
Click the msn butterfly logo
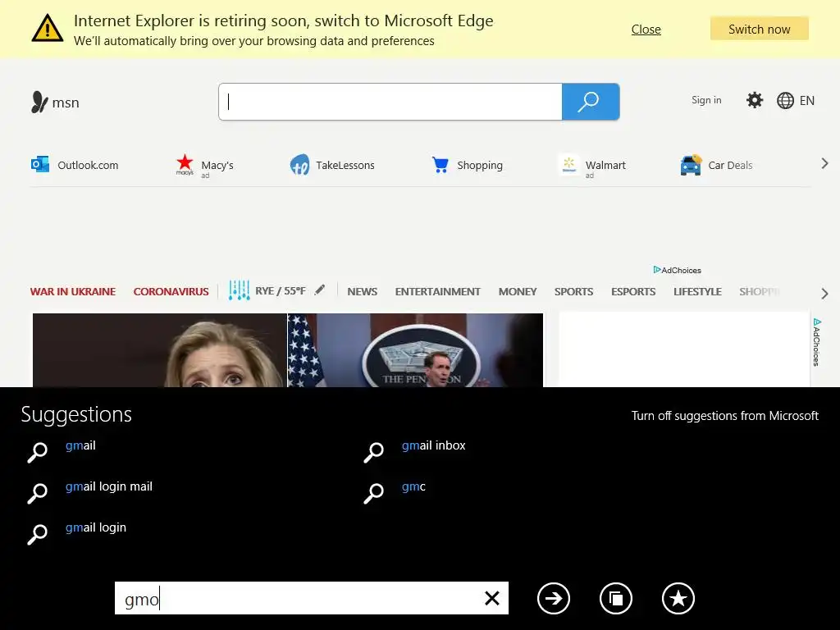pyautogui.click(x=39, y=102)
